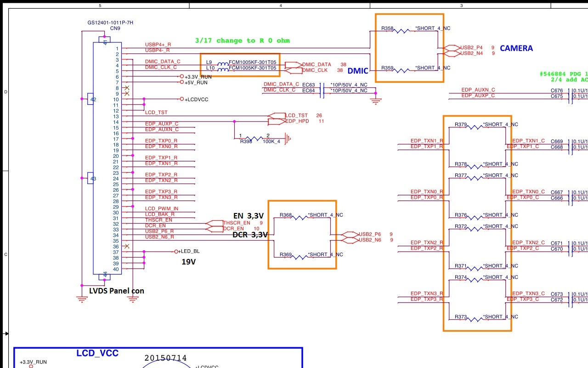The image size is (588, 368).
Task: Click the DMIC_CLK off-page port label
Action: point(315,70)
